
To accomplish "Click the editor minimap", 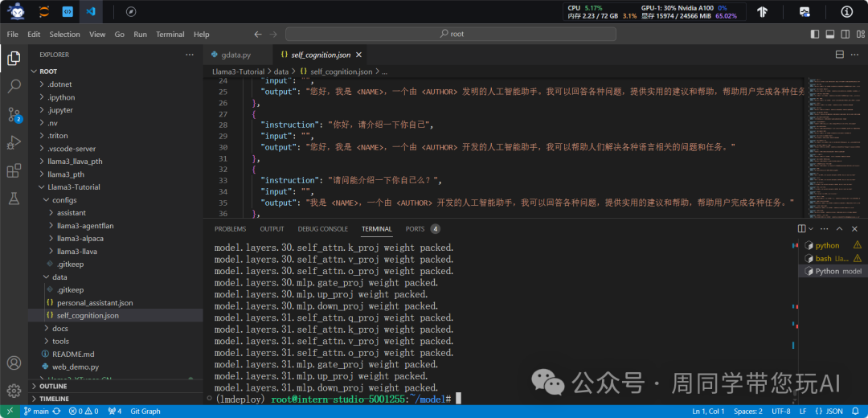I will [833, 147].
